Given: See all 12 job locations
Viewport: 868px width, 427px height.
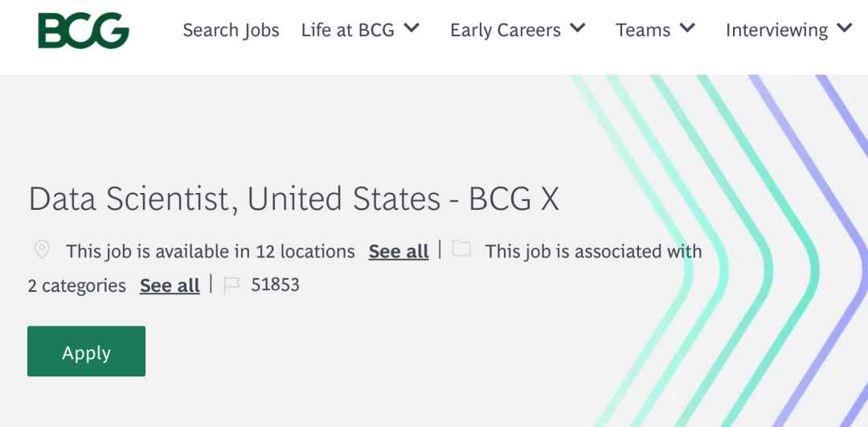Looking at the screenshot, I should [399, 252].
